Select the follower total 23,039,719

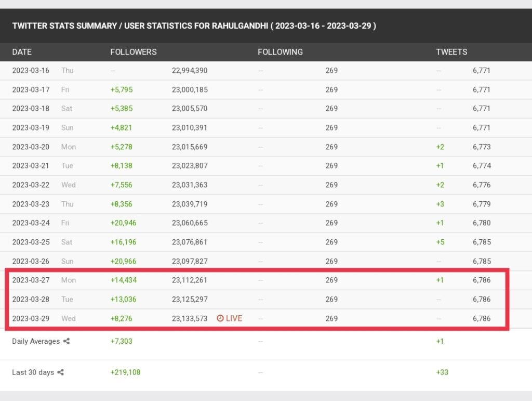tap(190, 204)
